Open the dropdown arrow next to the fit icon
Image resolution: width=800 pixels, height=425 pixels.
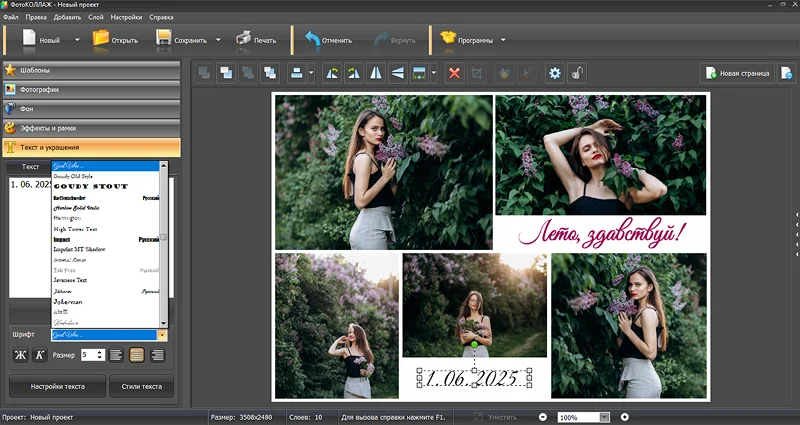pos(434,73)
